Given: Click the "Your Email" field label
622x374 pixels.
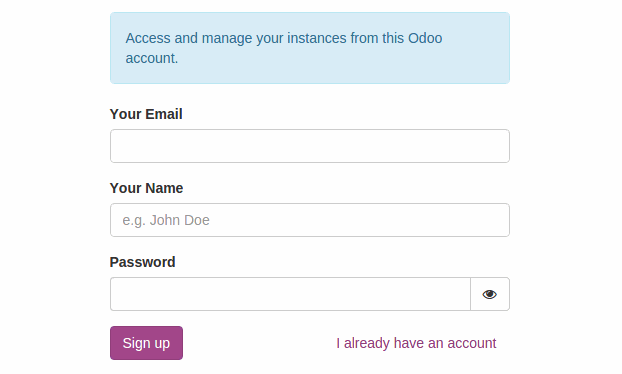Looking at the screenshot, I should pyautogui.click(x=146, y=114).
